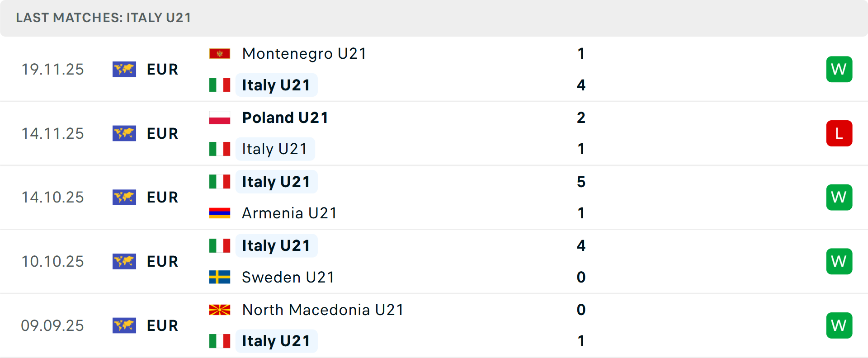Open the EUR competition icon for 09.09.25
The width and height of the screenshot is (868, 358).
coord(124,325)
